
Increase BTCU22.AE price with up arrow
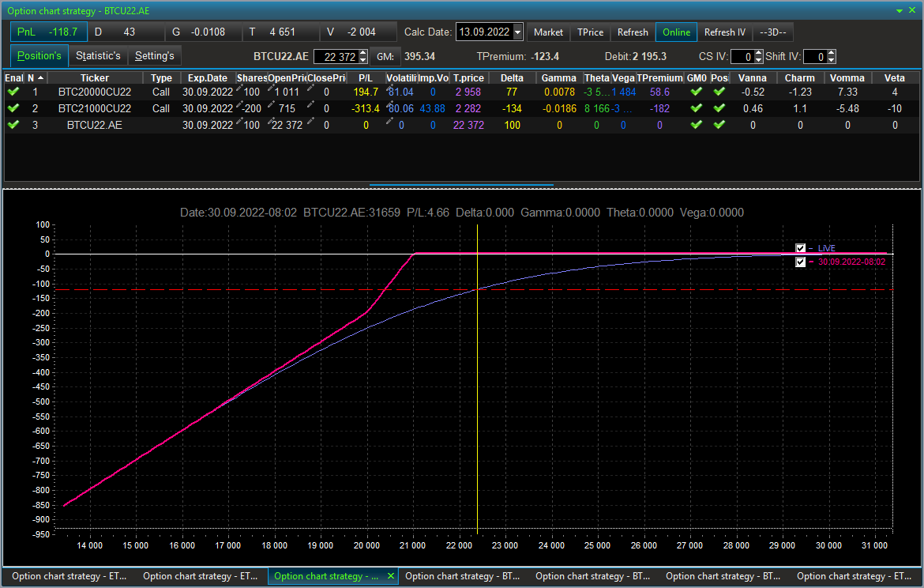pyautogui.click(x=363, y=53)
